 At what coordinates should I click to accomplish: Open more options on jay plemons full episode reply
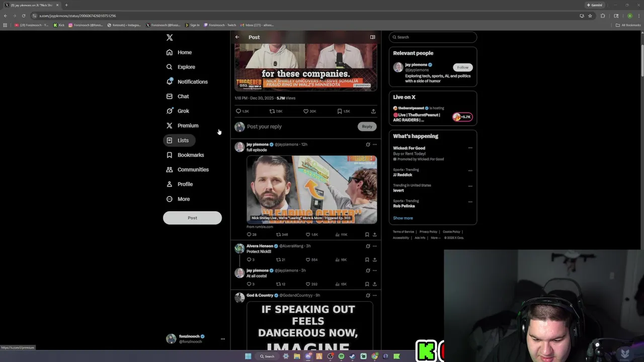click(x=374, y=145)
